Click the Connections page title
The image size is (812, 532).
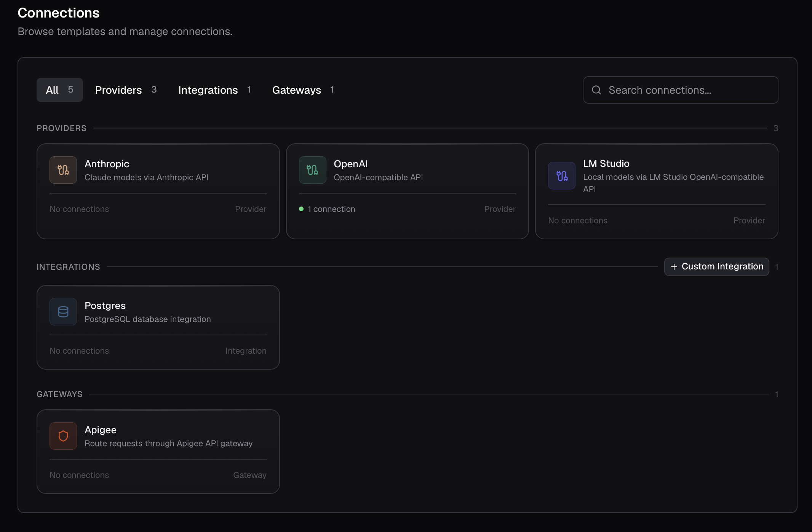[59, 13]
